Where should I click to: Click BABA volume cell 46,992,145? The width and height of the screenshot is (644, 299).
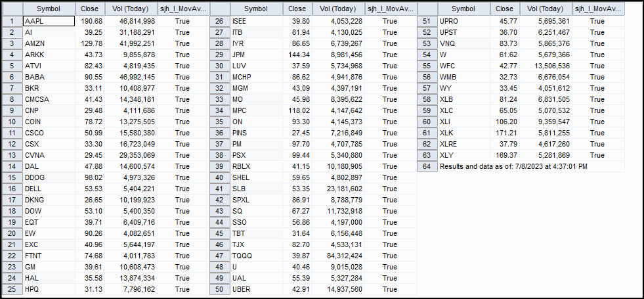[131, 77]
